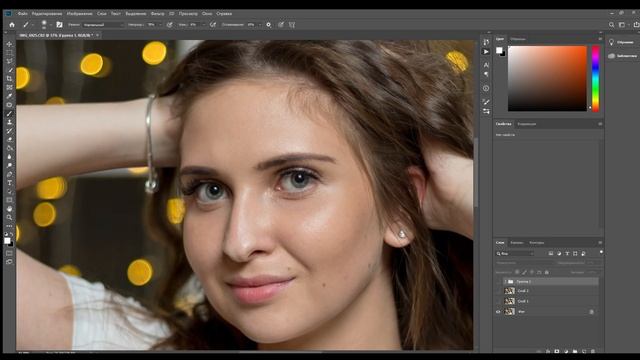The image size is (640, 360).
Task: Open the smoothing value dropdown arrow
Action: [260, 25]
